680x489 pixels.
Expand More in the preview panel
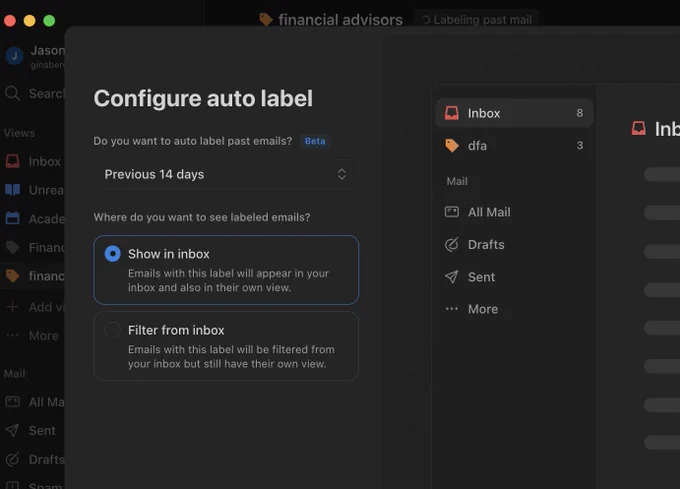[x=514, y=309]
